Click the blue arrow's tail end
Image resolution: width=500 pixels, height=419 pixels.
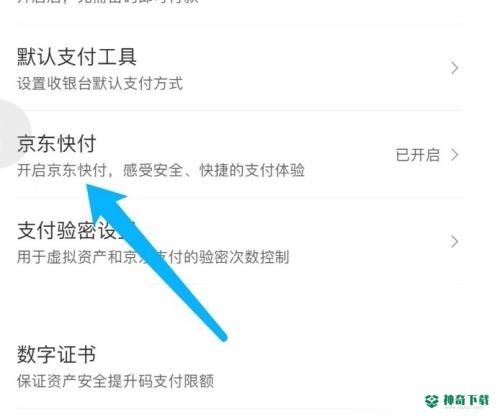(223, 336)
